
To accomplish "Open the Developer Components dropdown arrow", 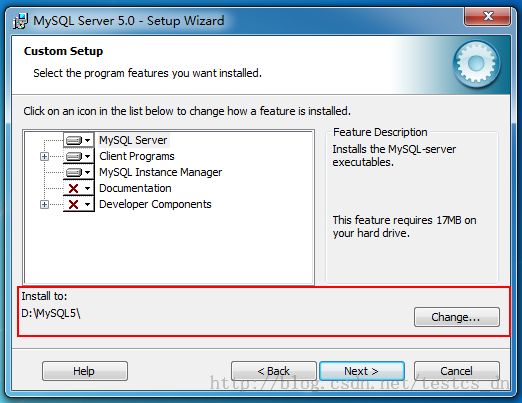I will [87, 204].
